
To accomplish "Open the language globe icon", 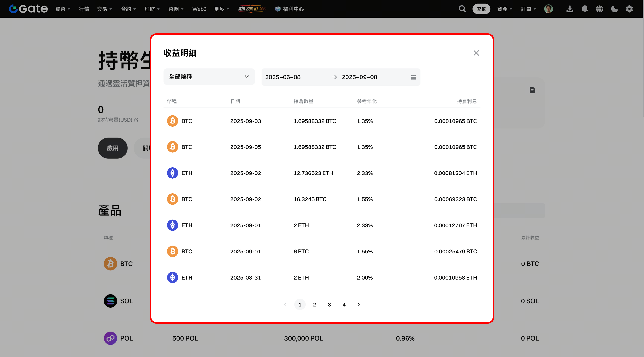I will pyautogui.click(x=600, y=9).
